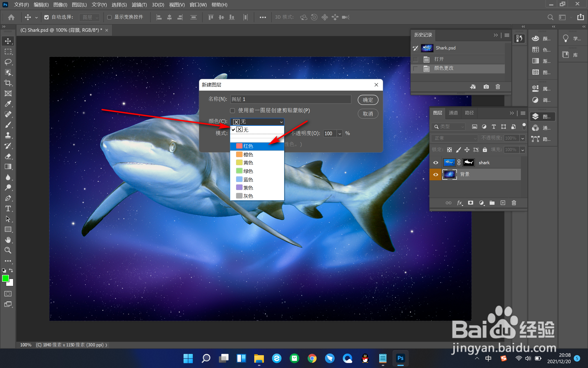This screenshot has height=368, width=588.
Task: Select the Path Selection tool
Action: click(x=8, y=219)
